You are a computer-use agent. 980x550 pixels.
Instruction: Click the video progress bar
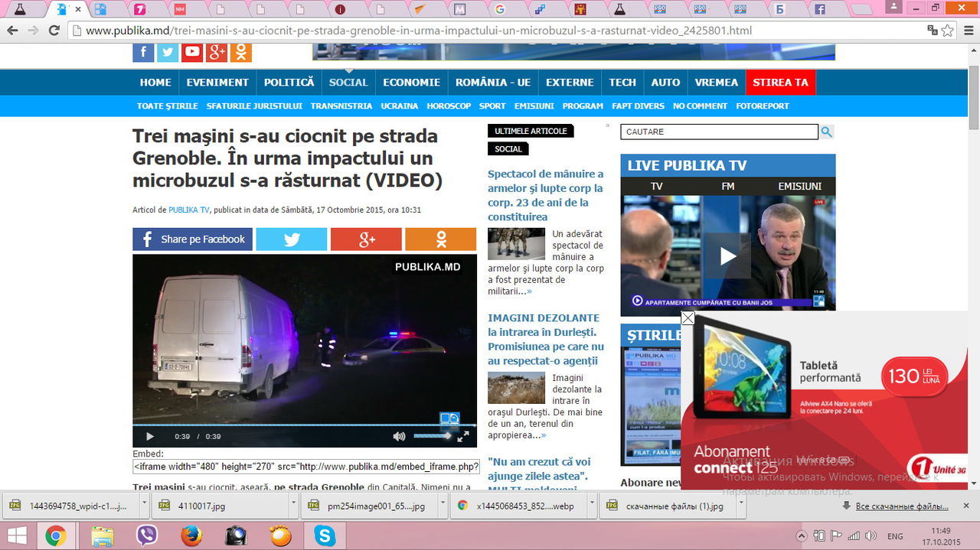[x=305, y=425]
